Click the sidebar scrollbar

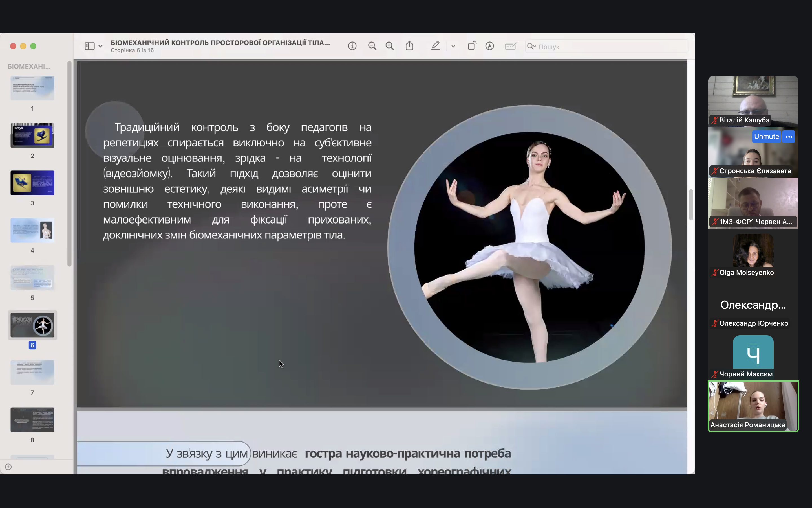click(69, 164)
